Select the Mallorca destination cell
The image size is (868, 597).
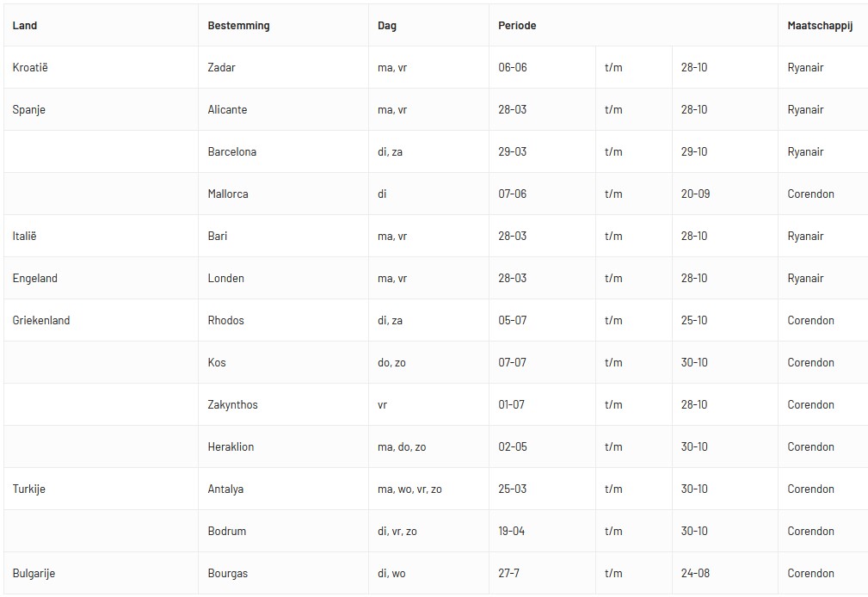(283, 194)
